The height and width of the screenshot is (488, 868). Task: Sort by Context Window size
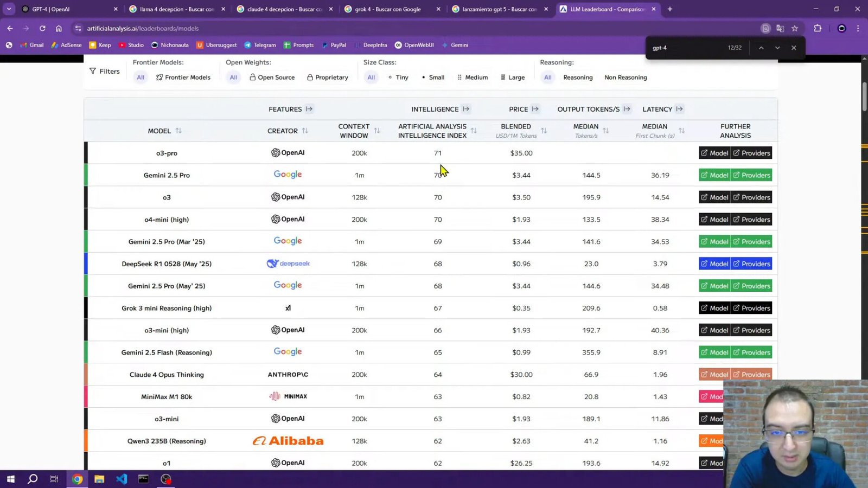377,131
